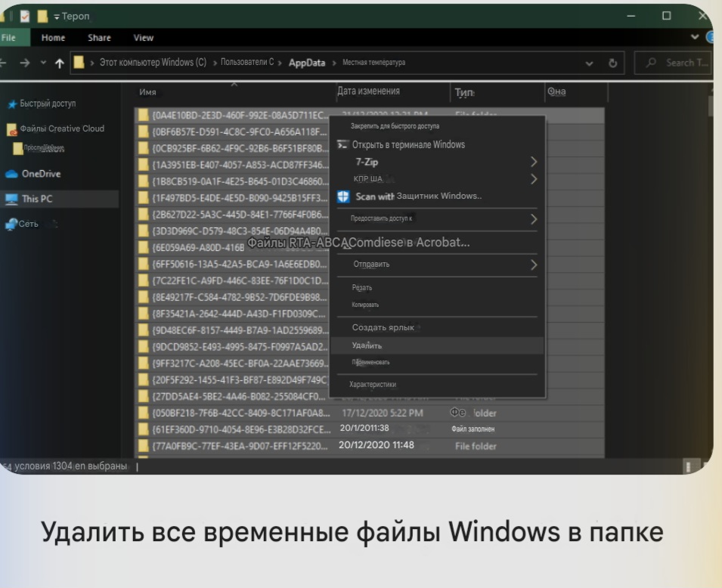Open the 7-Zip submenu
This screenshot has height=588, width=722.
pos(437,162)
